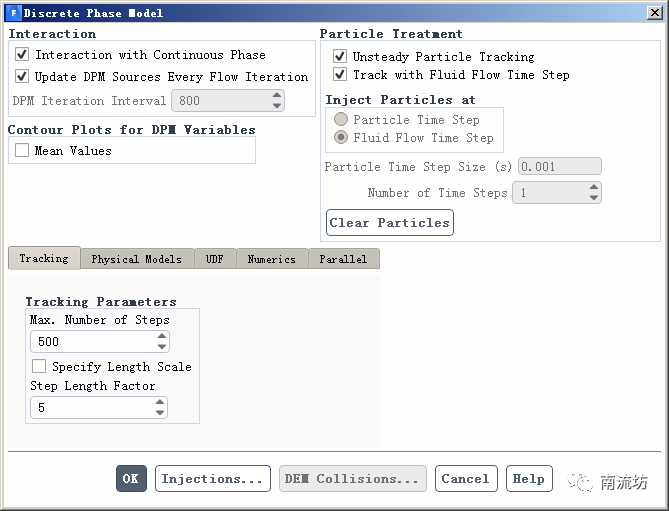Go to the Numerics tab

click(x=271, y=259)
